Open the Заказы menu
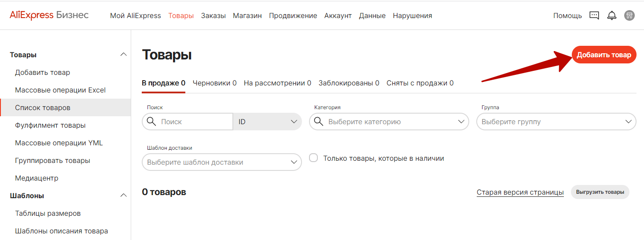The image size is (644, 240). click(x=213, y=15)
